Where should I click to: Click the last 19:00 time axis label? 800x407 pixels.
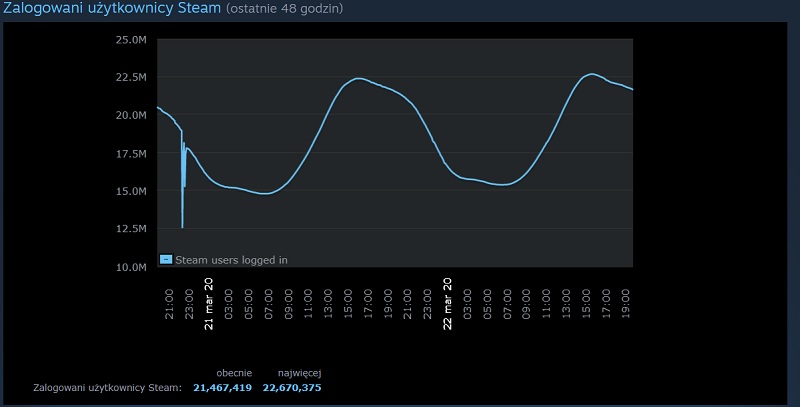click(626, 304)
